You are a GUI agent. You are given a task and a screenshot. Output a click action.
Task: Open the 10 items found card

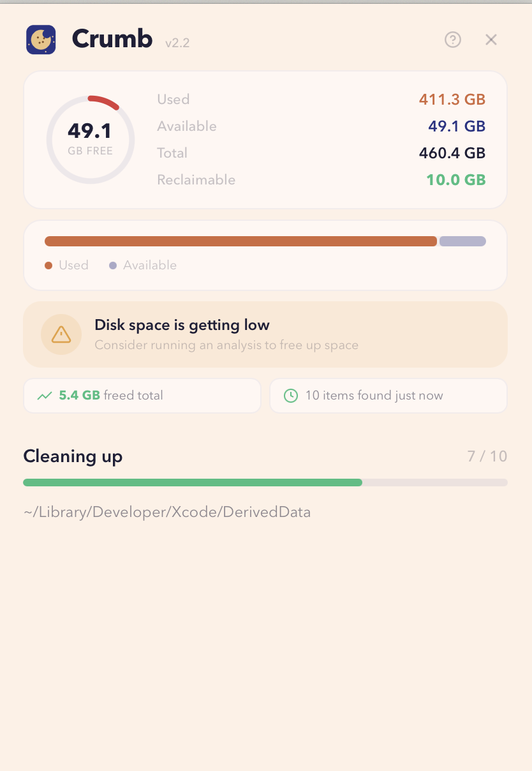[388, 396]
